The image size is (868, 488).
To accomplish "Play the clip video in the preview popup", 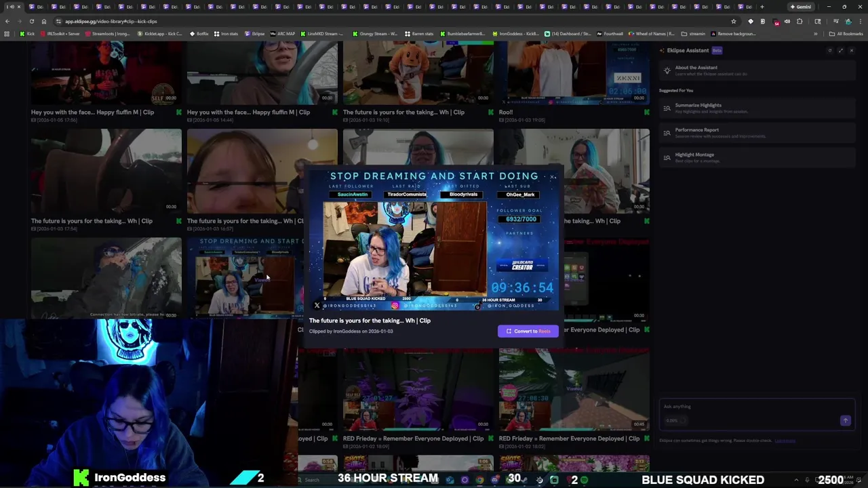I will coord(434,240).
